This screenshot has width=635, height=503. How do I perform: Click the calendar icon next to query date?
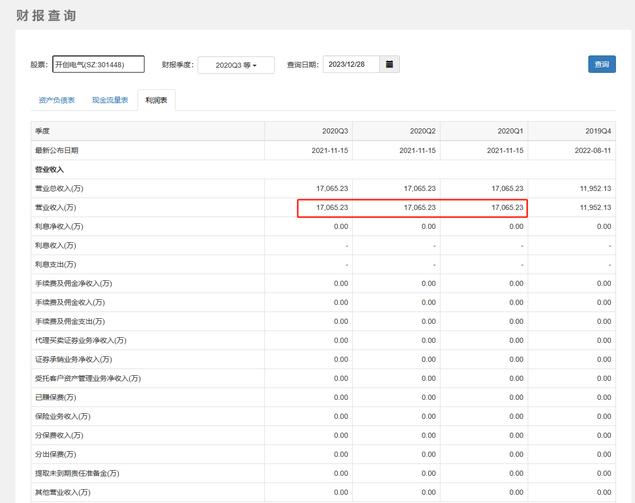(x=390, y=64)
